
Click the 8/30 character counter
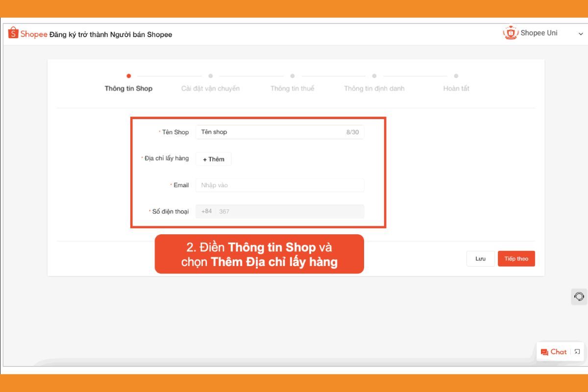[x=352, y=132]
